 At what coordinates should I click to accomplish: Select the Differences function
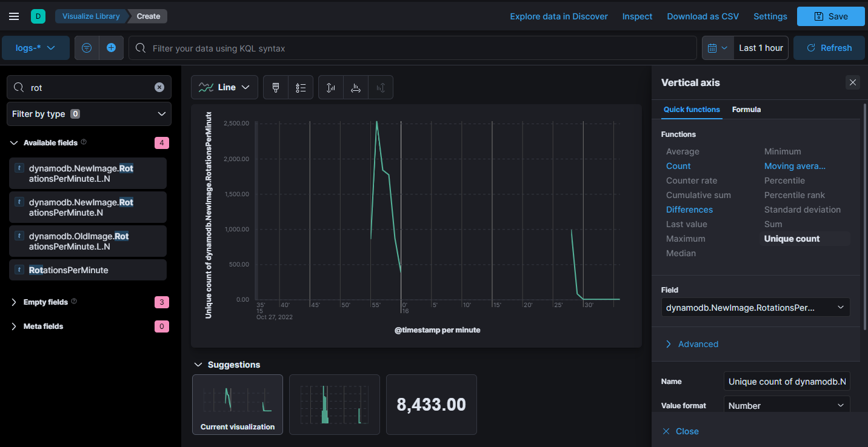689,210
